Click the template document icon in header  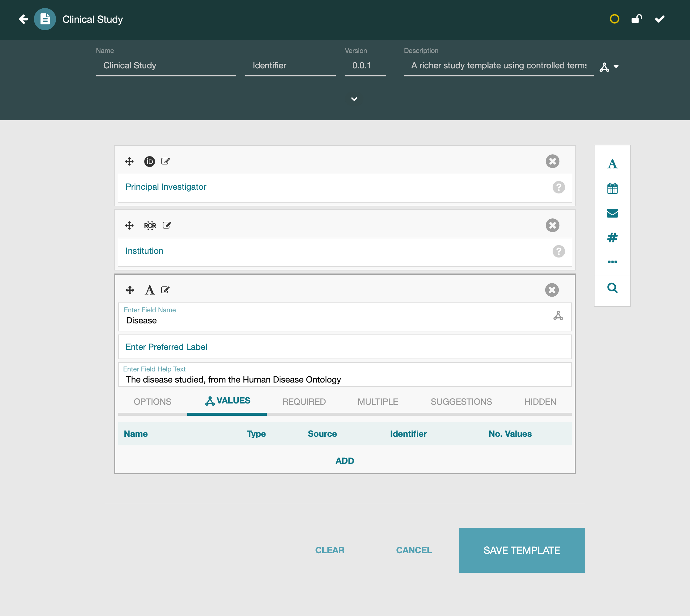click(x=45, y=19)
